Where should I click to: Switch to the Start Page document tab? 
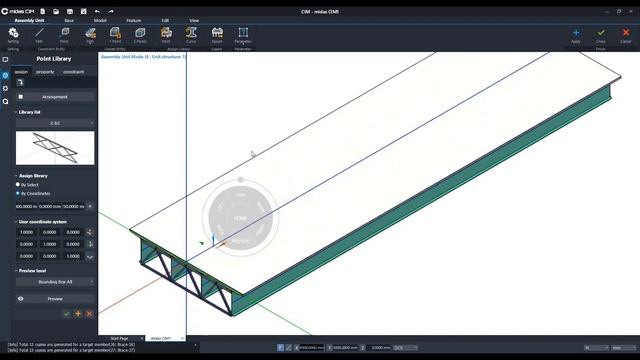120,338
